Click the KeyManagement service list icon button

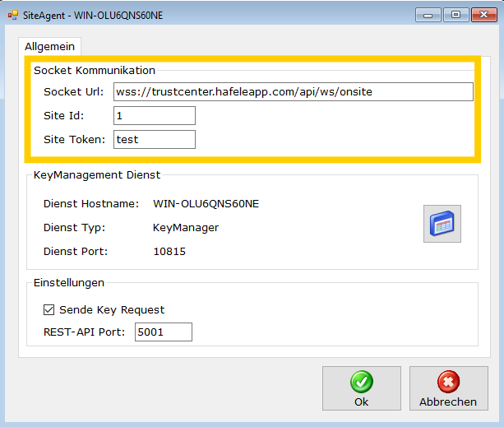pos(442,224)
